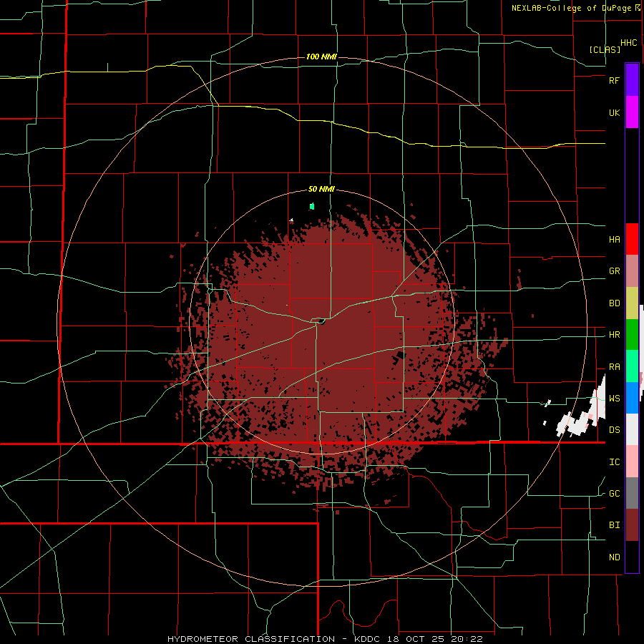
Task: Click the light pink IC legend swatch
Action: pos(632,462)
